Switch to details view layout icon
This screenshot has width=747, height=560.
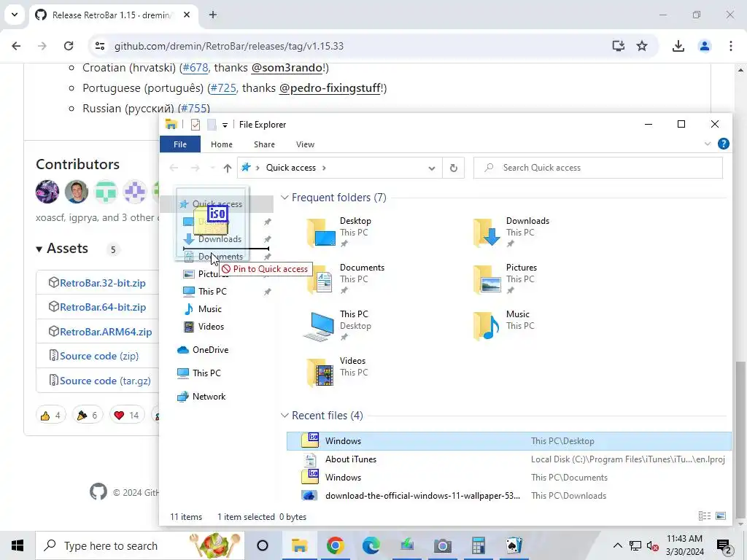click(705, 516)
